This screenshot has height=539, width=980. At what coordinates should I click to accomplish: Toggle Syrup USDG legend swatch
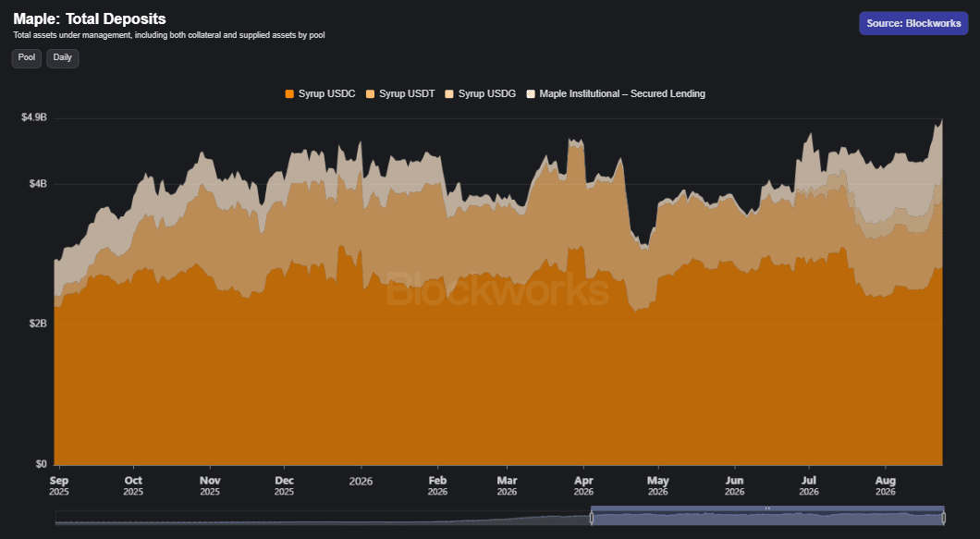tap(449, 93)
